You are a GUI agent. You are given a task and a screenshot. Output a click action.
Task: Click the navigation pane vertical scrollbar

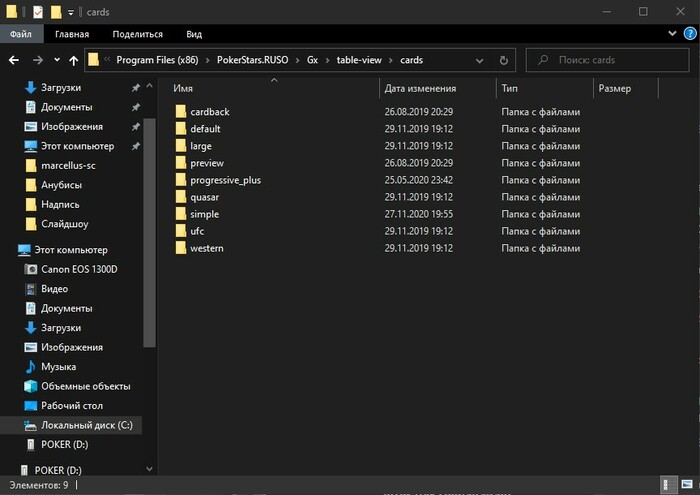click(150, 232)
